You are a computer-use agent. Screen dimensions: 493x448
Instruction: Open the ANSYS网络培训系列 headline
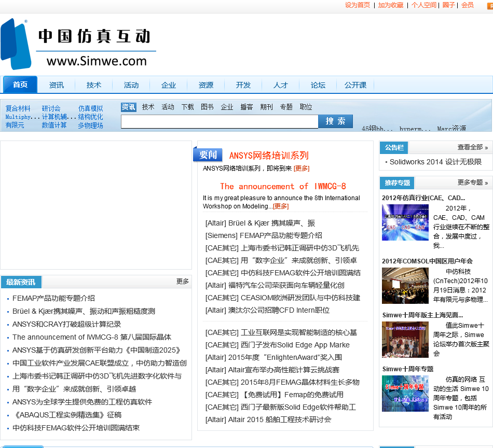coord(269,156)
